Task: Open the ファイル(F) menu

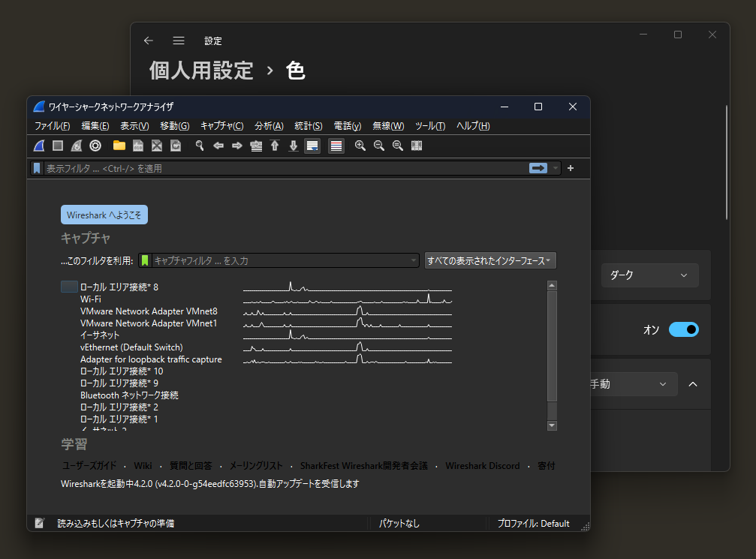Action: point(52,126)
